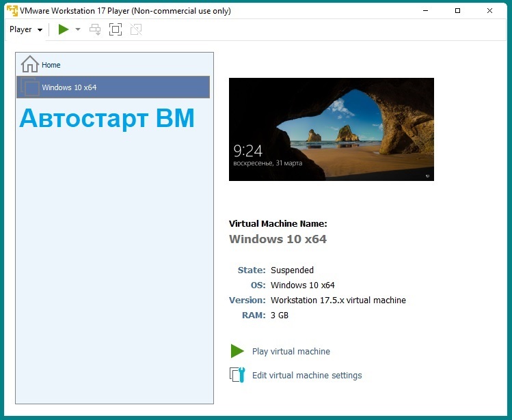Enter full screen mode icon

click(x=116, y=29)
